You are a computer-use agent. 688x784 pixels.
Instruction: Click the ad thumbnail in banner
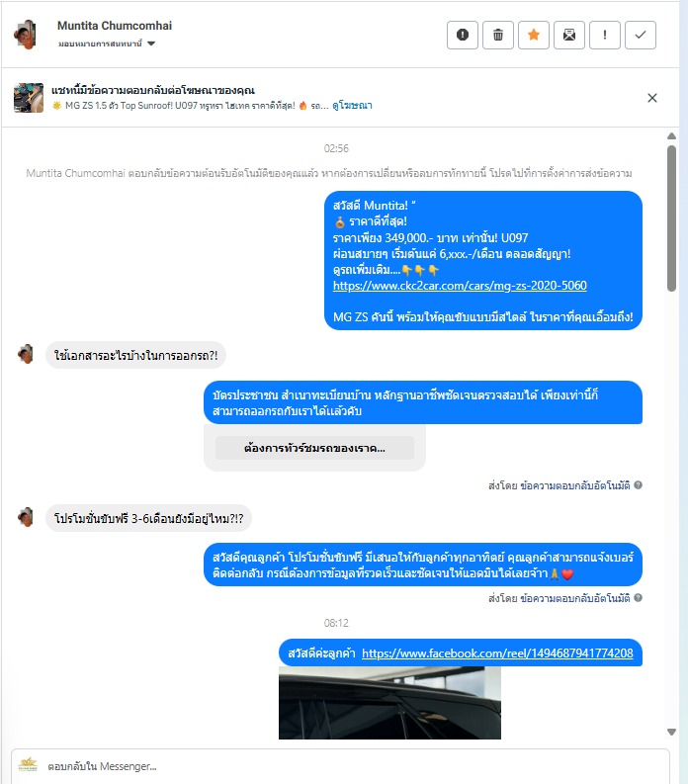point(29,98)
